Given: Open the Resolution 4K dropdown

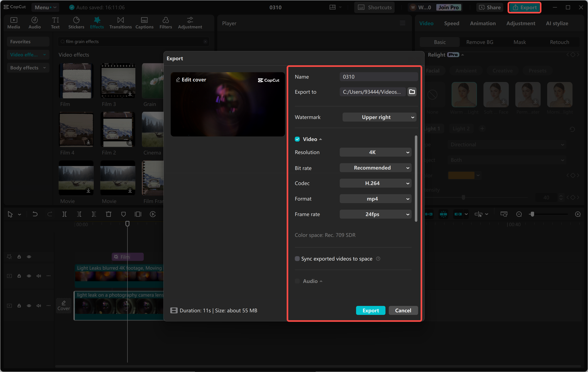Looking at the screenshot, I should pos(375,152).
